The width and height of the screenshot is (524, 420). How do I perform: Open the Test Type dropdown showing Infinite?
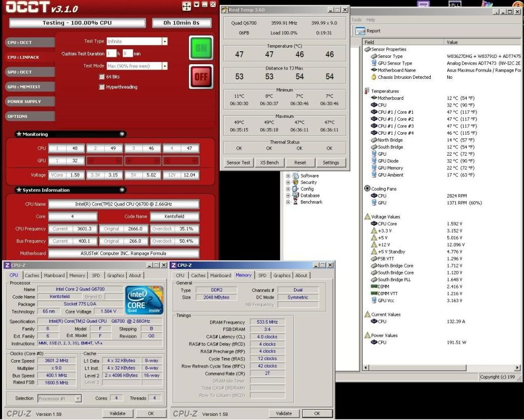click(165, 41)
